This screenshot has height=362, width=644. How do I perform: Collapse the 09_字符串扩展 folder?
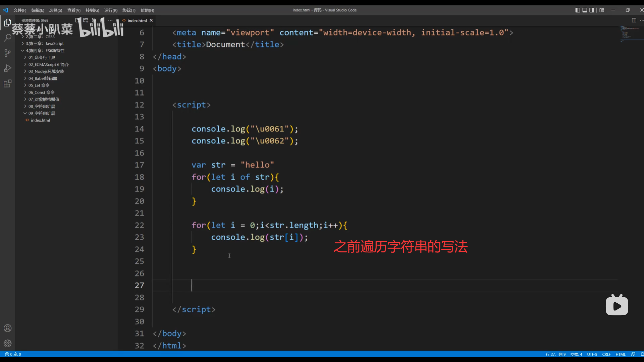point(42,113)
